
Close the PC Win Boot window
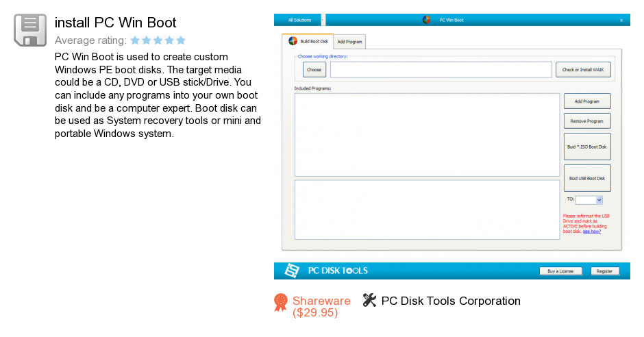coord(621,20)
